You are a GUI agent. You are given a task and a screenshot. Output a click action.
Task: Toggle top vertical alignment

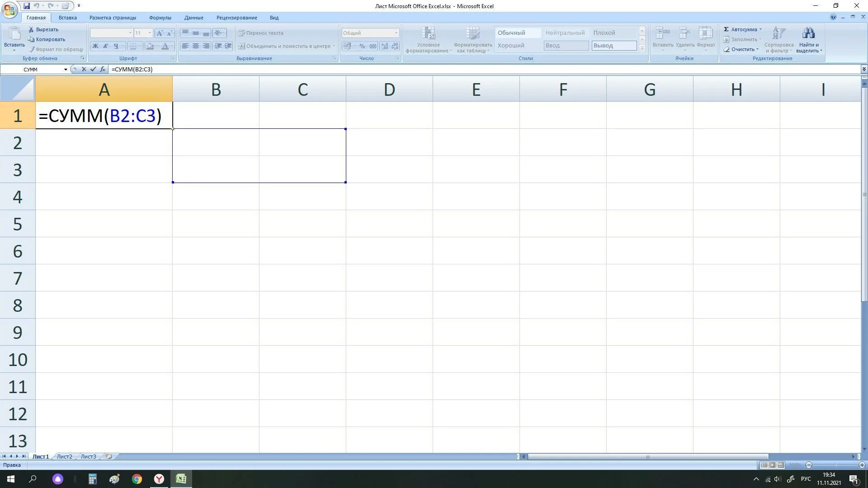pos(185,33)
